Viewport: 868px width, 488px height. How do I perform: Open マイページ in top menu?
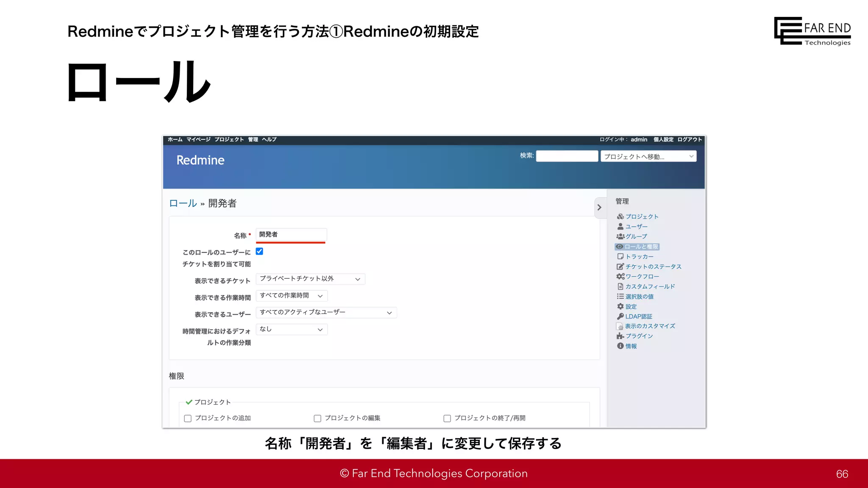pyautogui.click(x=198, y=139)
